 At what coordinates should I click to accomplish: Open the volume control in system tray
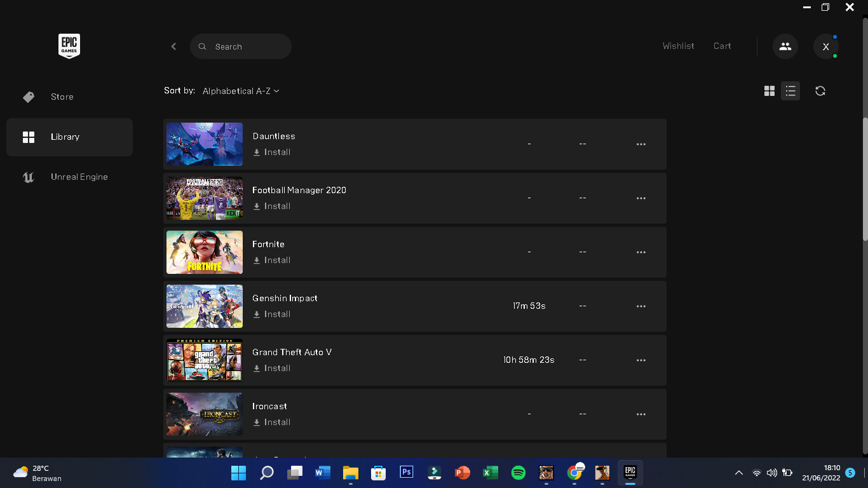pos(772,473)
